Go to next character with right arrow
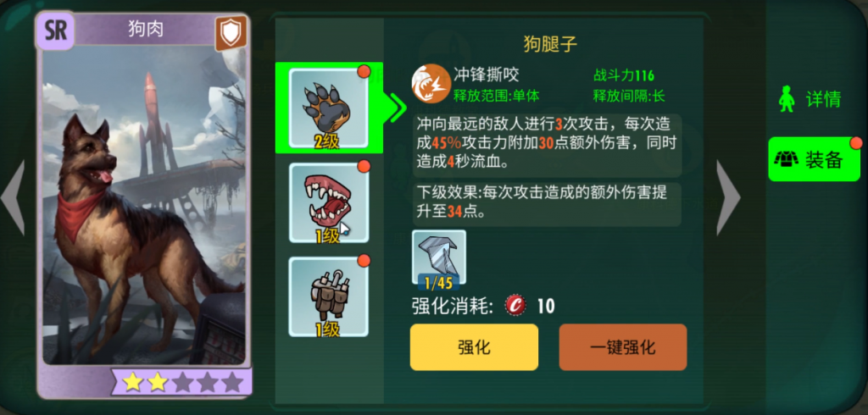This screenshot has width=868, height=415. pyautogui.click(x=728, y=197)
